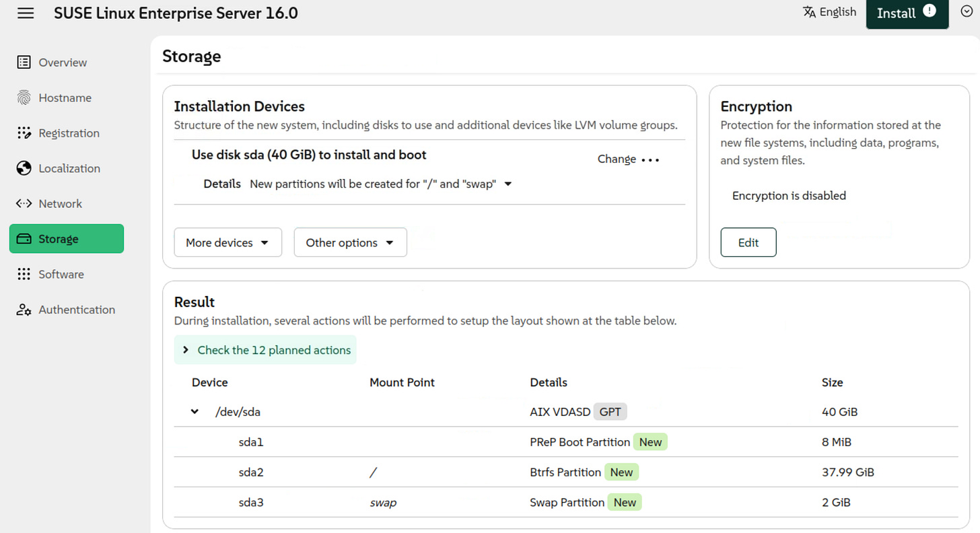
Task: Click the 40 GiB size value
Action: click(839, 412)
